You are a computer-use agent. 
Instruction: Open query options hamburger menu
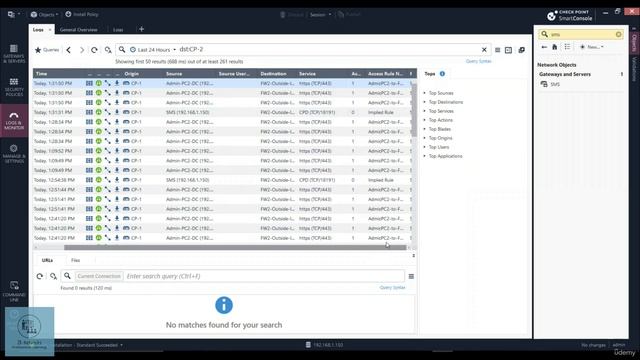497,50
